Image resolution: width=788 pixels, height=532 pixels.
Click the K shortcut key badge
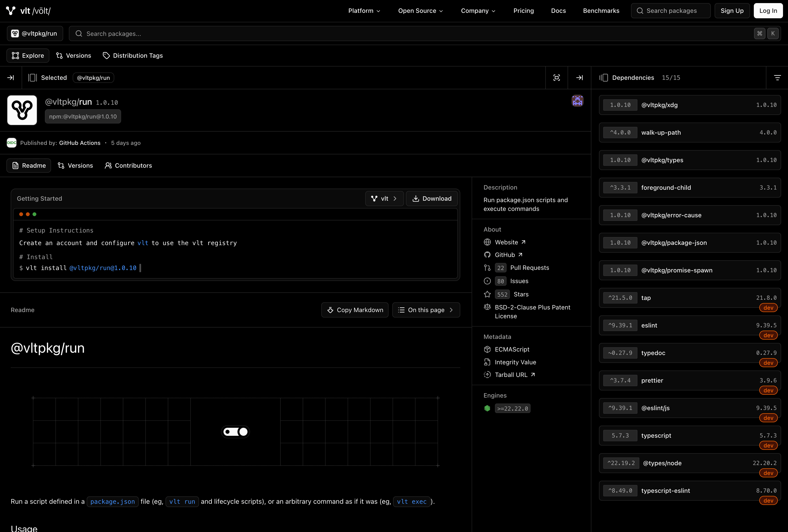(x=773, y=33)
